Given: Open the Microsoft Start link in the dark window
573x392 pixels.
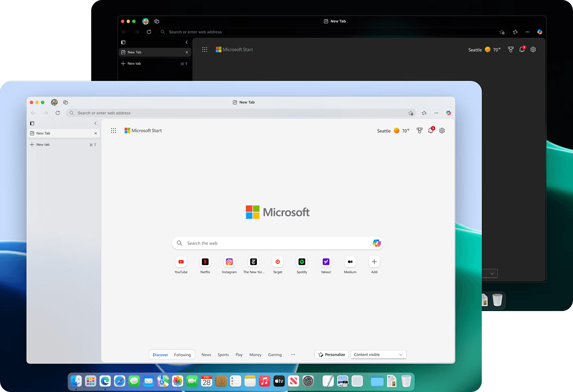Looking at the screenshot, I should click(234, 49).
